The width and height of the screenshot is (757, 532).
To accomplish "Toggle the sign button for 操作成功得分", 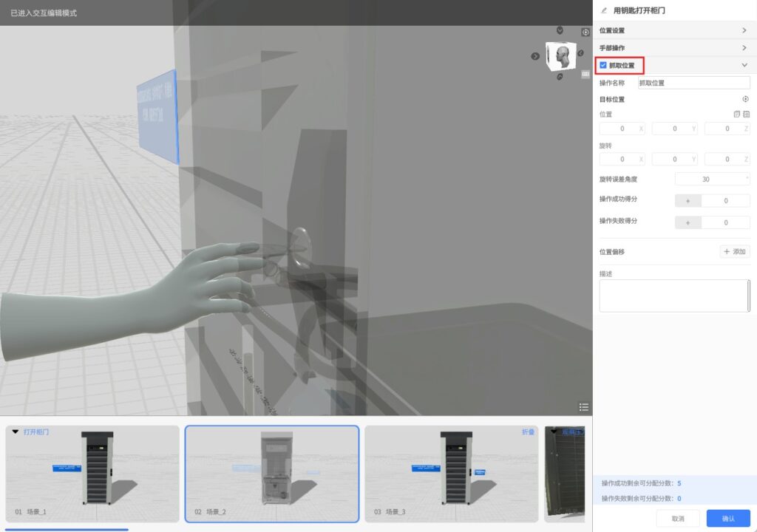I will coord(688,200).
